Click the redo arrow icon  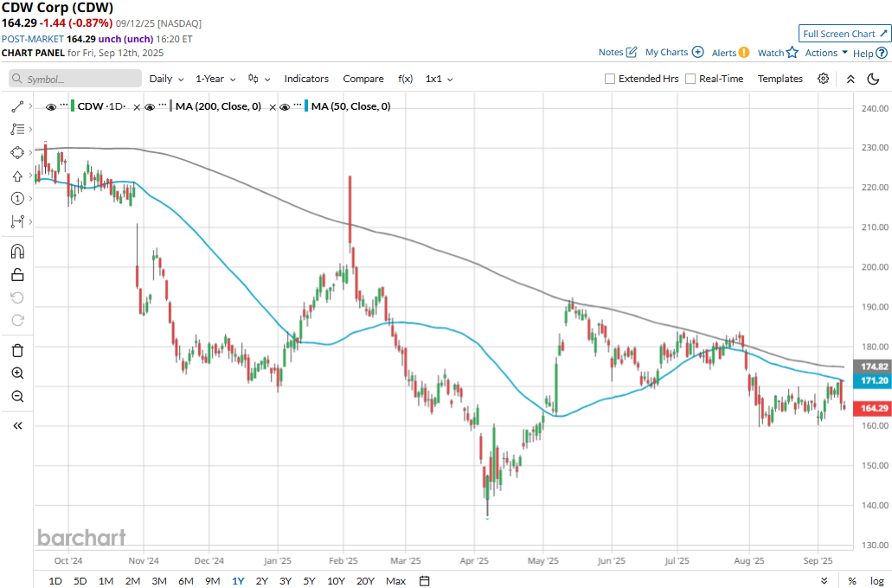pos(17,320)
